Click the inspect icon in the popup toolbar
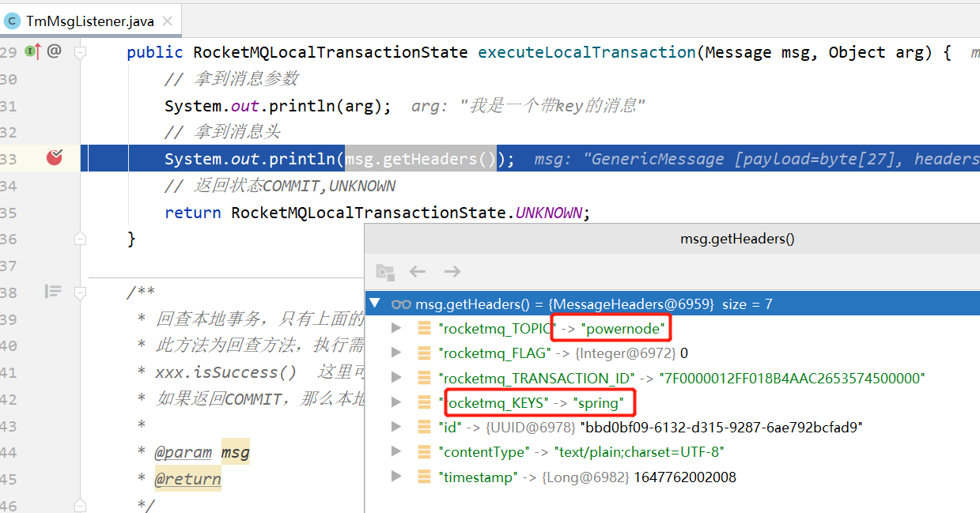This screenshot has height=513, width=980. (x=385, y=271)
